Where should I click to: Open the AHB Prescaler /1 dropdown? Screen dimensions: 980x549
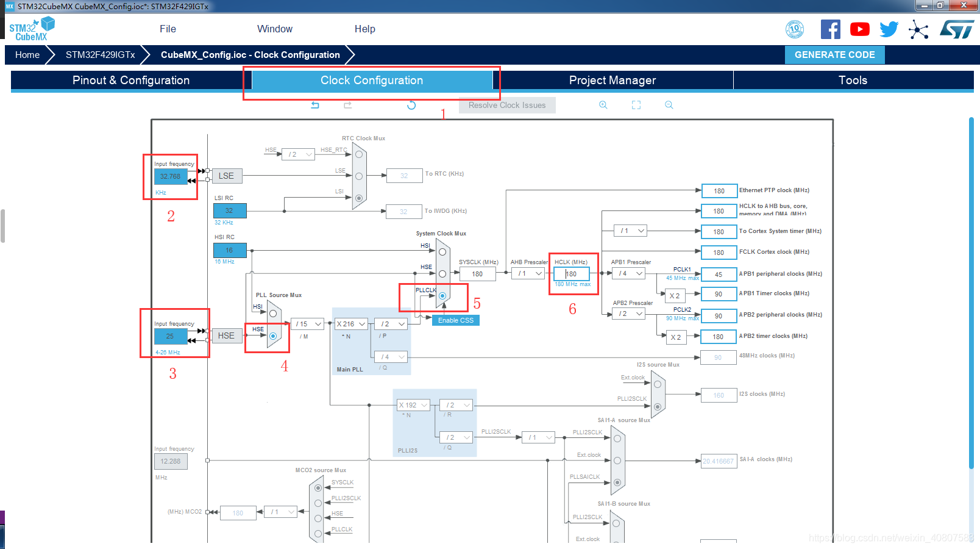click(x=528, y=273)
